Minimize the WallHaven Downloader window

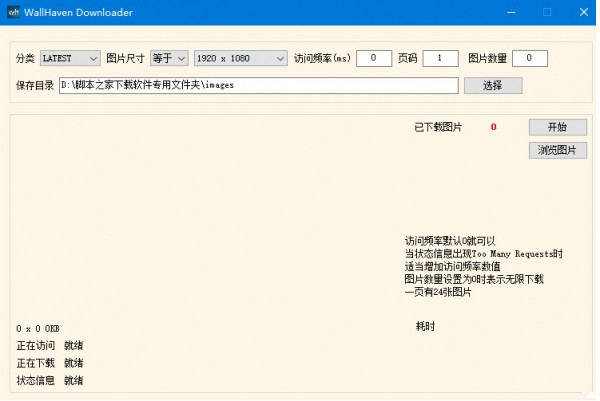click(511, 12)
